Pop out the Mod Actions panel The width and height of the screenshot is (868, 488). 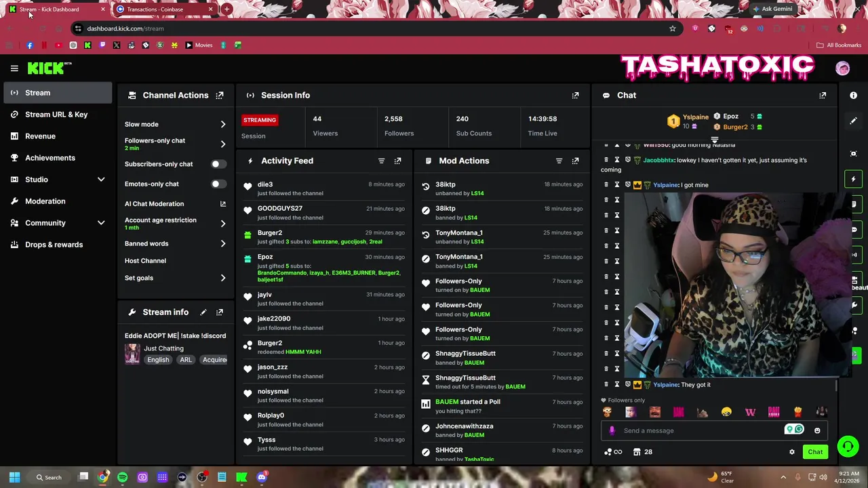click(575, 161)
